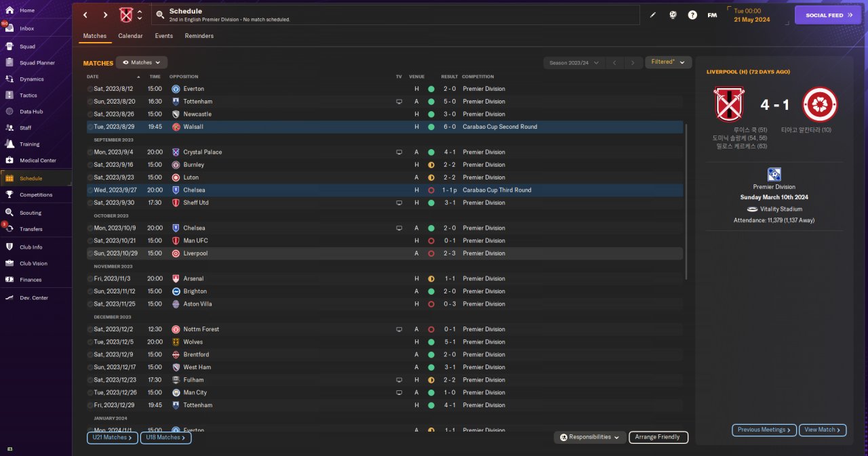This screenshot has height=456, width=868.
Task: Go forward with the right arrow
Action: pos(105,14)
